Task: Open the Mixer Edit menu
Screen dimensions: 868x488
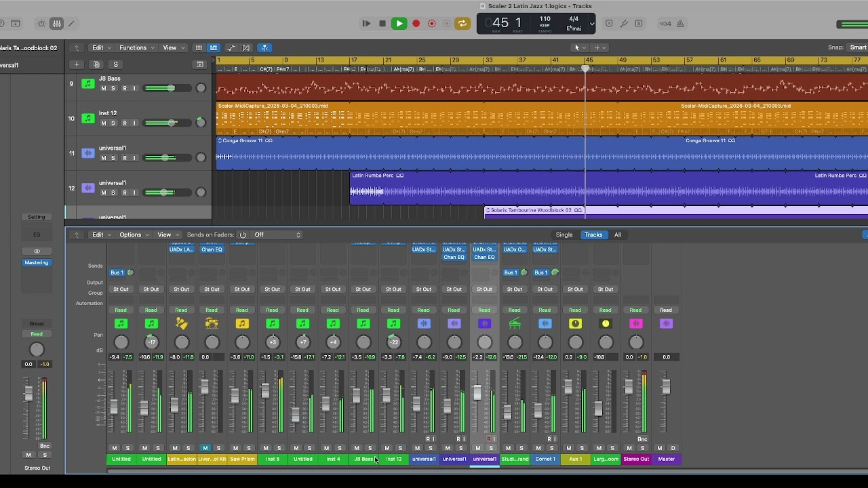Action: click(x=100, y=235)
